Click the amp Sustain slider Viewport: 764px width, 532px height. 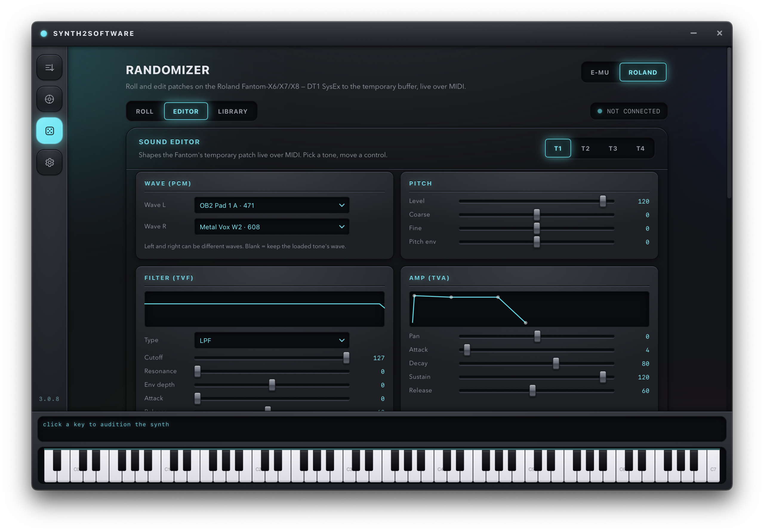(536, 377)
